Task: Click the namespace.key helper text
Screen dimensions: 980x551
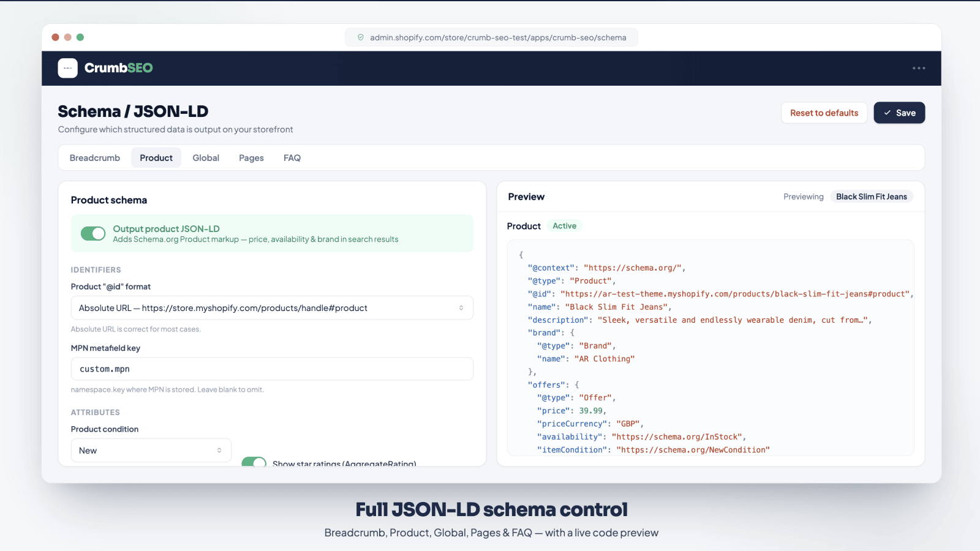Action: coord(167,390)
